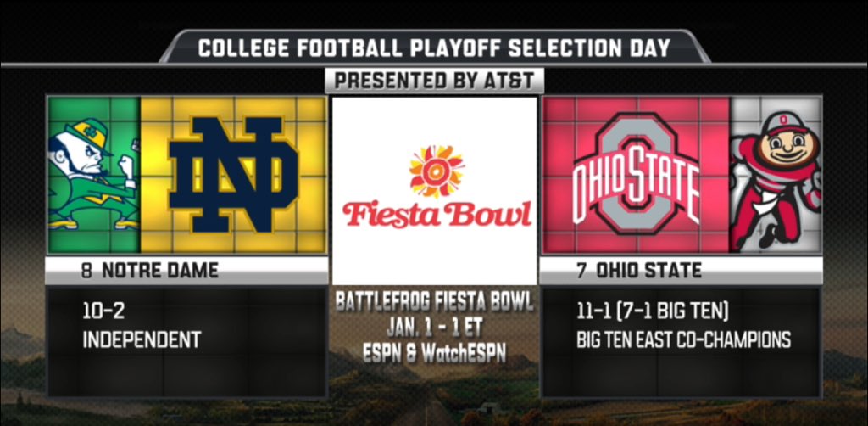
Task: Click the interlocking ND monogram logo
Action: (234, 175)
